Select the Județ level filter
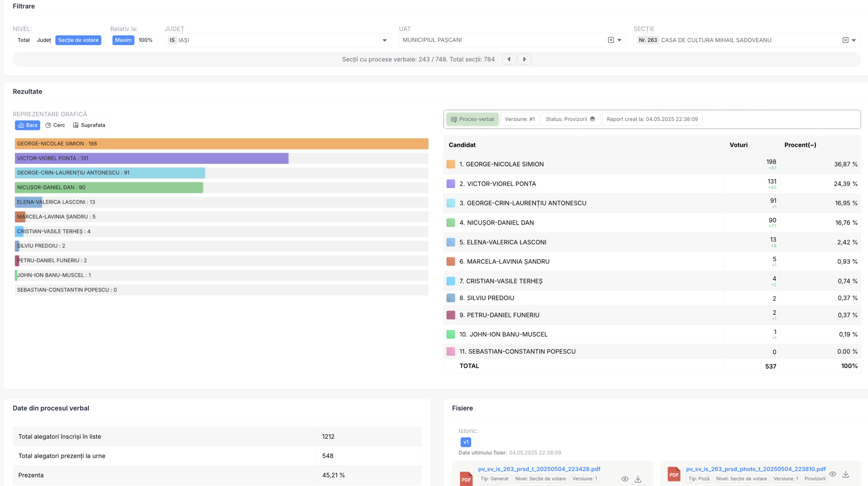The width and height of the screenshot is (868, 486). pyautogui.click(x=44, y=40)
